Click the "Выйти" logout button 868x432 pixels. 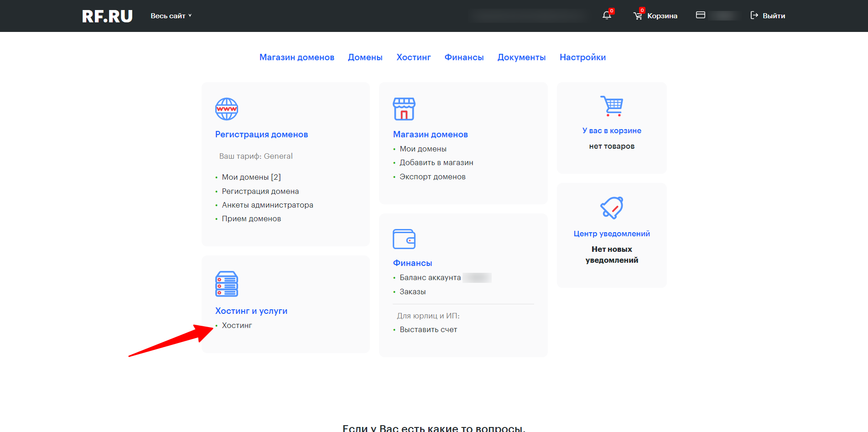point(768,16)
